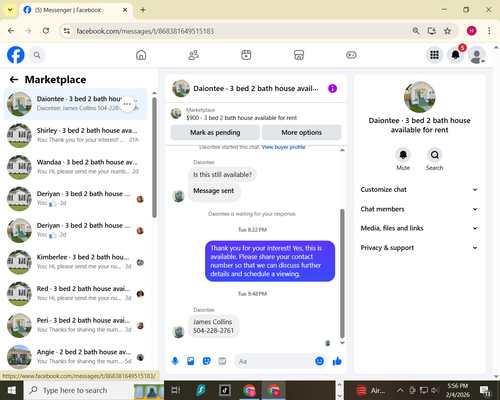Open Windows Start button

(x=11, y=390)
